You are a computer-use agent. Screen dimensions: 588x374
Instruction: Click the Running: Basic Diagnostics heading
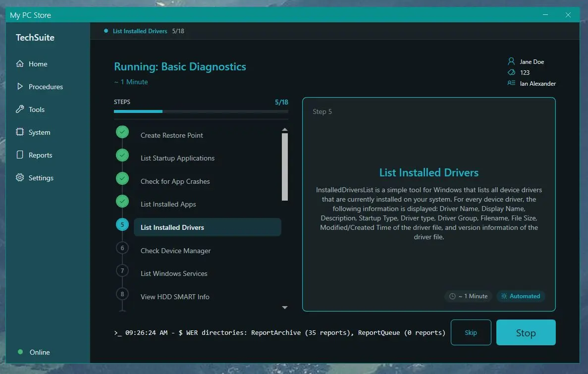click(180, 67)
